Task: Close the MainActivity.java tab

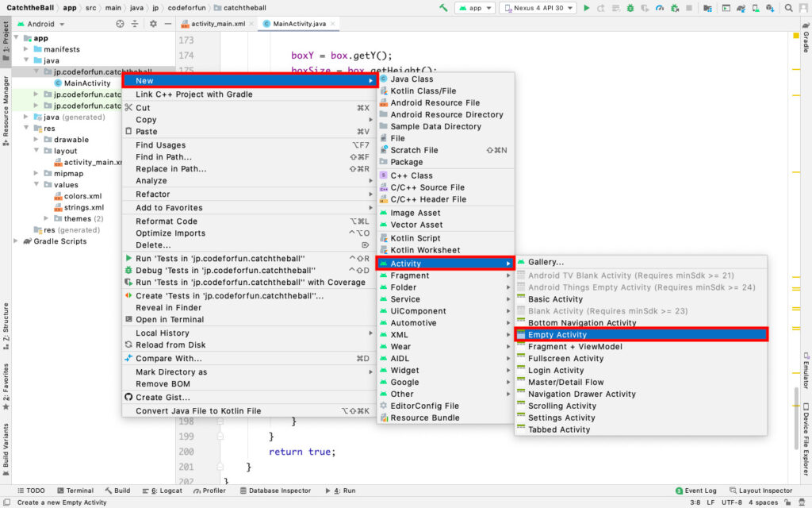Action: [x=332, y=24]
